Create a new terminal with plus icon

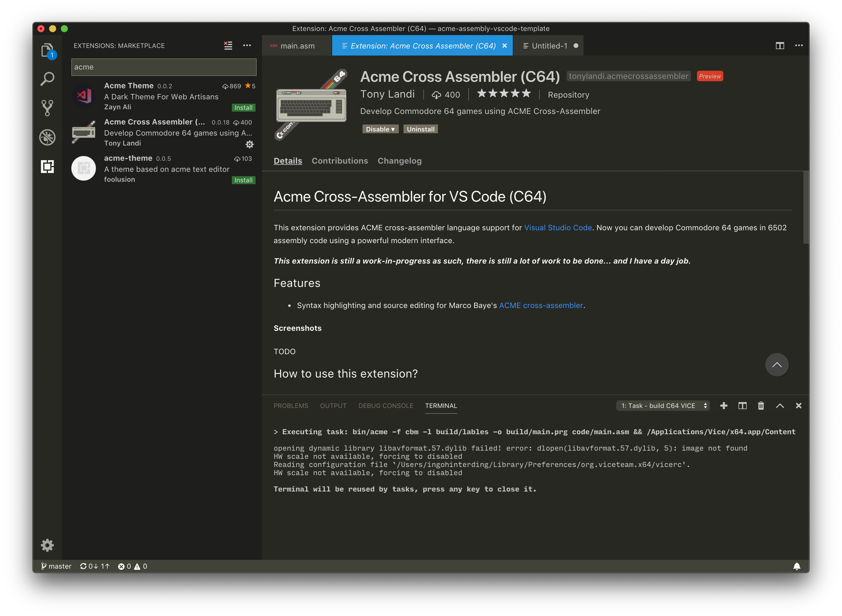[724, 406]
